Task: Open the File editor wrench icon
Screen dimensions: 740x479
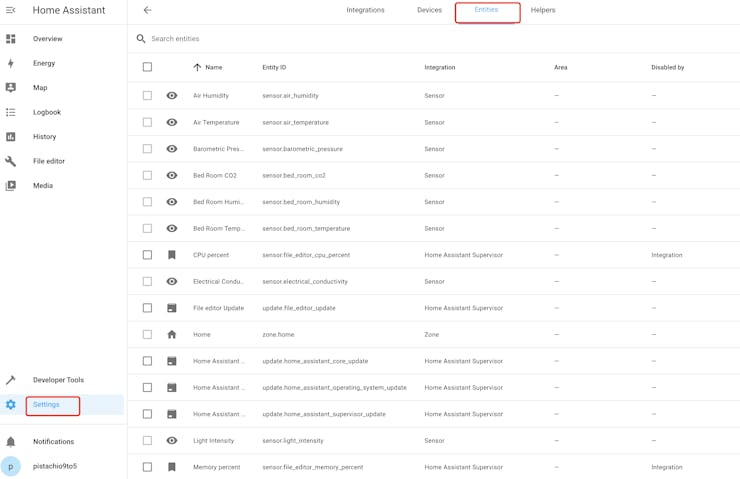Action: [11, 161]
